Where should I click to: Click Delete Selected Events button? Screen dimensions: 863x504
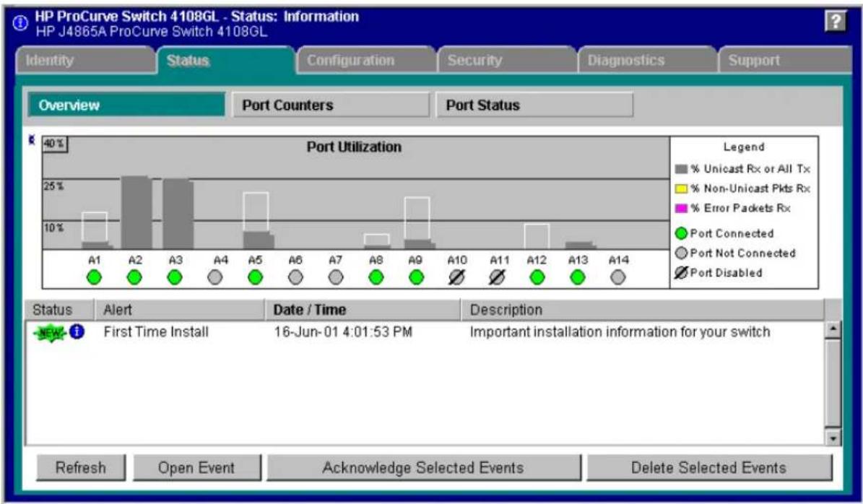coord(709,468)
